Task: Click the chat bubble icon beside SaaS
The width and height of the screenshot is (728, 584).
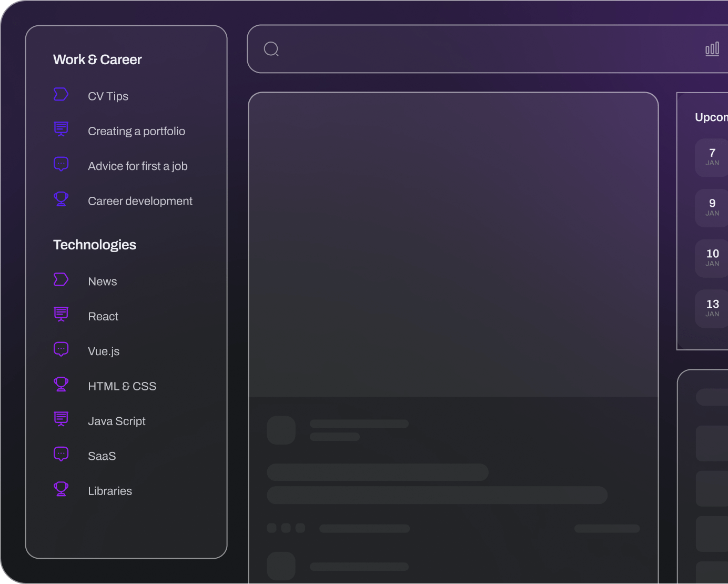Action: [x=61, y=454]
